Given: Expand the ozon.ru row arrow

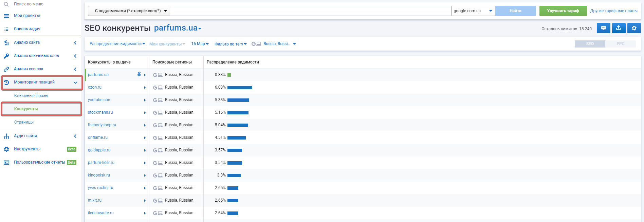Looking at the screenshot, I should (x=145, y=88).
